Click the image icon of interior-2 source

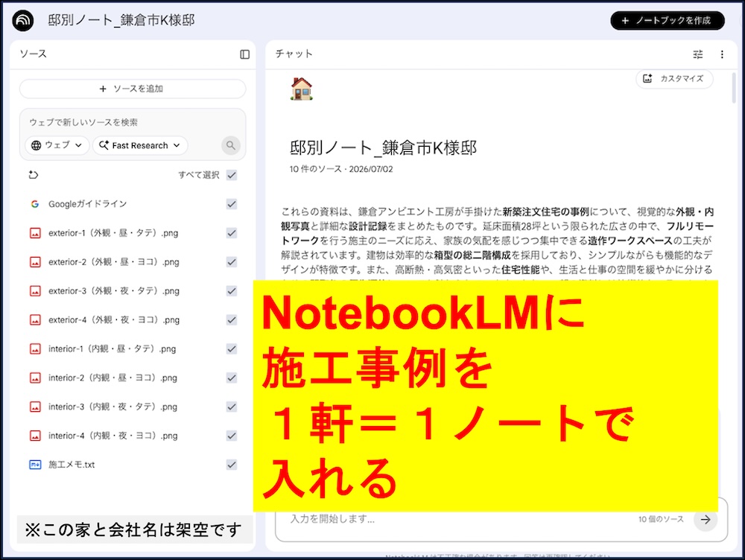point(35,378)
